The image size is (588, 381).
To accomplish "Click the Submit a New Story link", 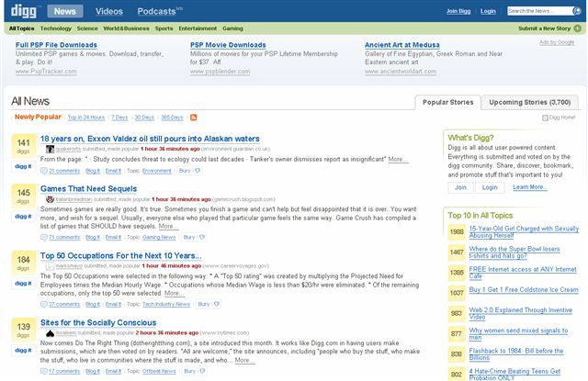I will [545, 28].
